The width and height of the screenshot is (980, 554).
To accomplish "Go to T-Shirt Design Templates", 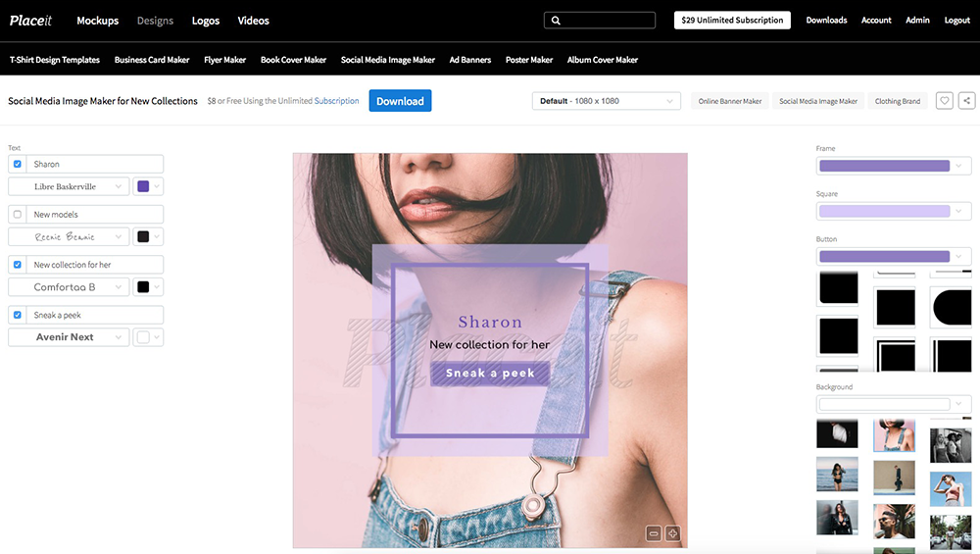I will tap(55, 60).
